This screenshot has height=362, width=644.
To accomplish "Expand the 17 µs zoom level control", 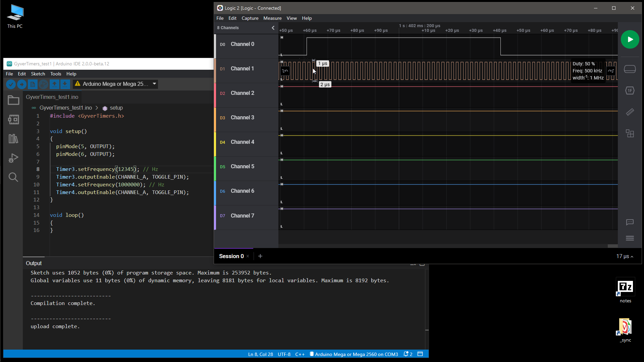I will [x=625, y=256].
